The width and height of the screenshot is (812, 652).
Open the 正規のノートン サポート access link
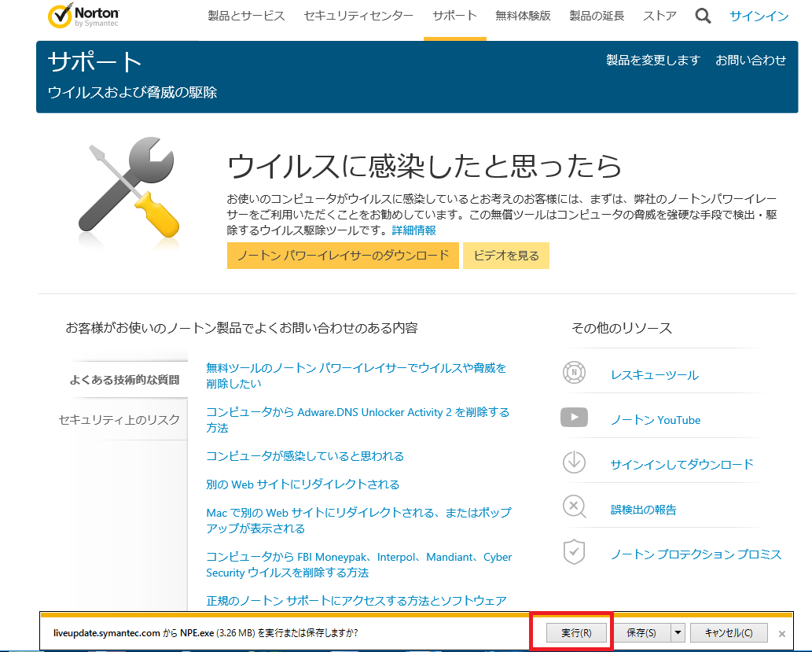[356, 601]
